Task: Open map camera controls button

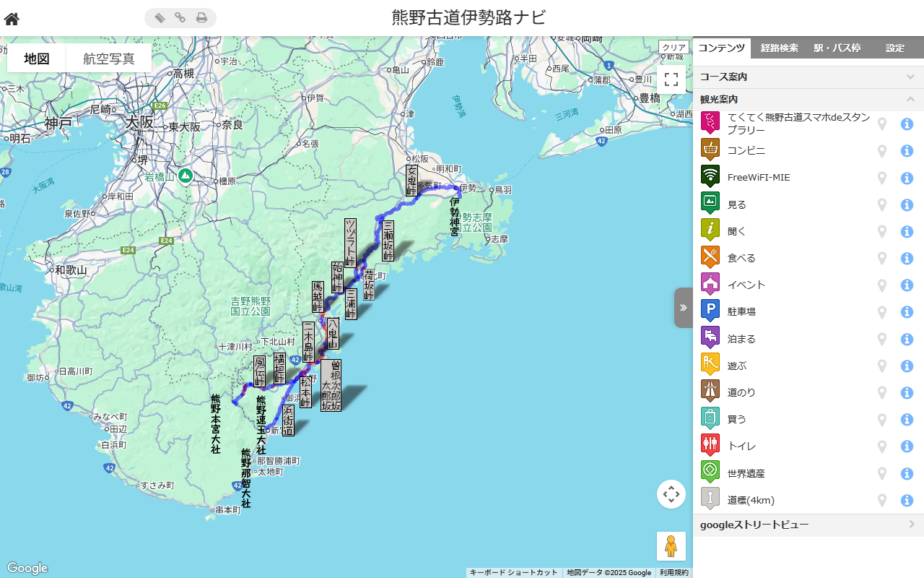Action: click(671, 494)
